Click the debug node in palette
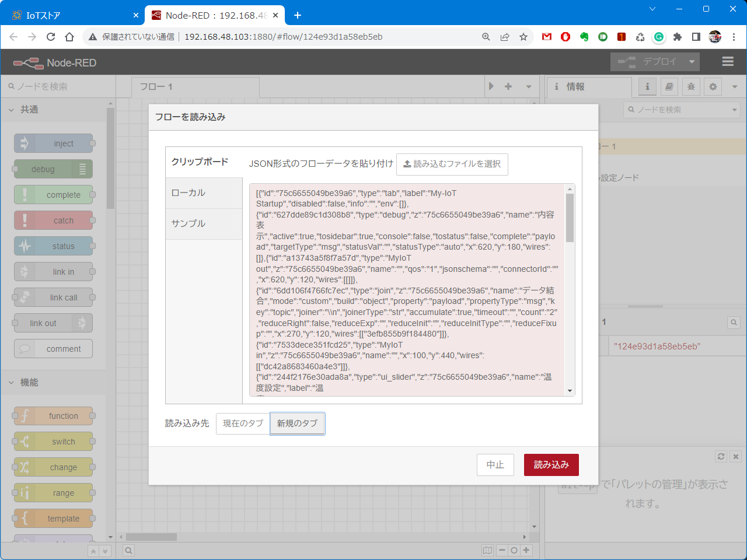Screen dimensions: 747x560 tap(53, 169)
